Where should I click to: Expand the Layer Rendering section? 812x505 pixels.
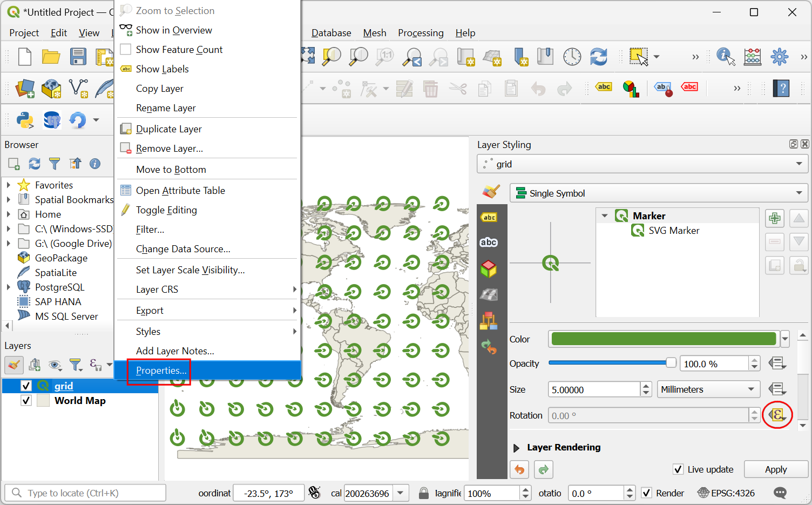tap(516, 448)
